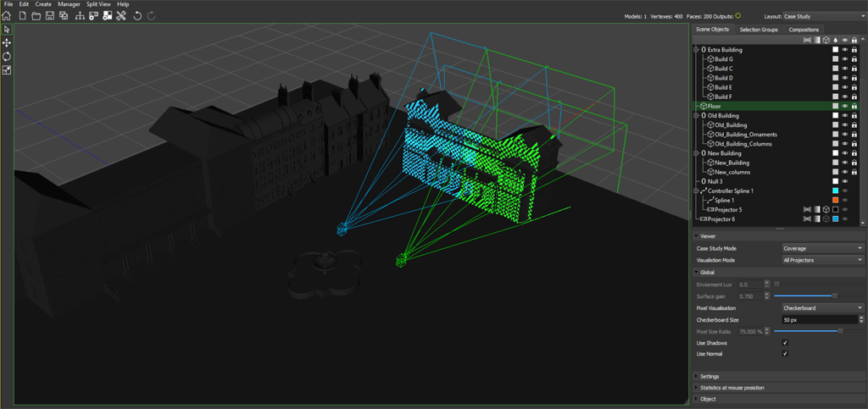Image resolution: width=868 pixels, height=409 pixels.
Task: Open the Manager menu
Action: point(69,4)
